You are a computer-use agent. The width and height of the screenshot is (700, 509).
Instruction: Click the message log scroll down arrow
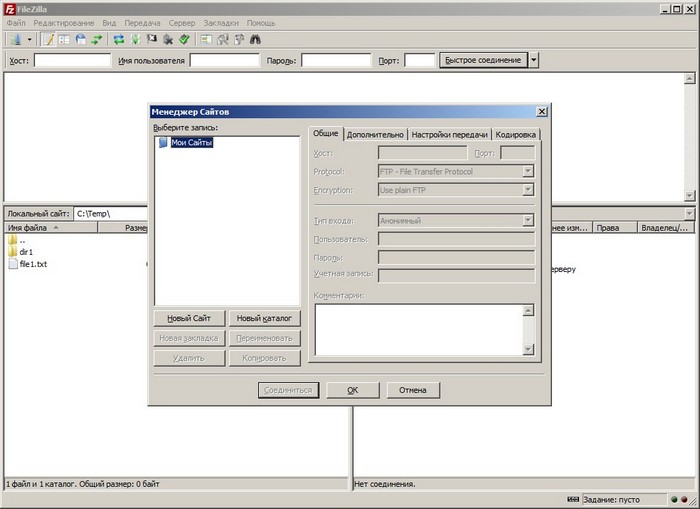[689, 196]
